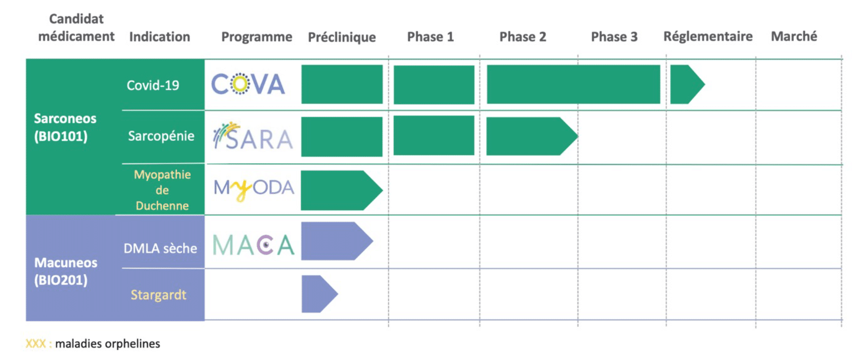Viewport: 868px width, 361px height.
Task: Select the COVA Phase 1 green bar
Action: coord(434,84)
